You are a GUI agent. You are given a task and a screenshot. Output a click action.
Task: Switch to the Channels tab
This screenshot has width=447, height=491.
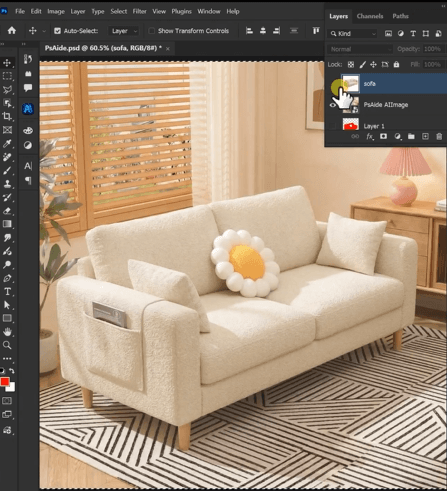370,16
